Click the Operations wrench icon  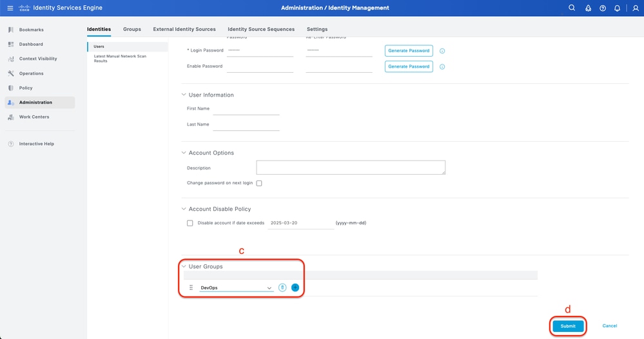pyautogui.click(x=11, y=73)
